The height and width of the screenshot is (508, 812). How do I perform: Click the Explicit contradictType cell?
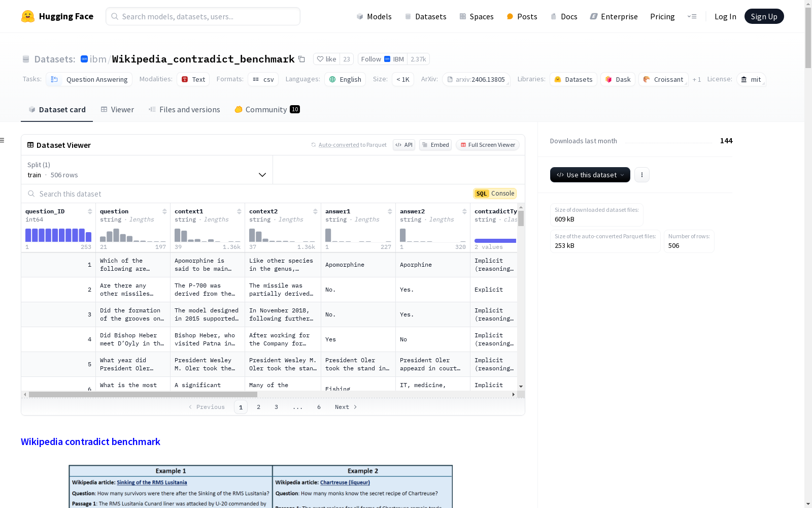click(494, 290)
